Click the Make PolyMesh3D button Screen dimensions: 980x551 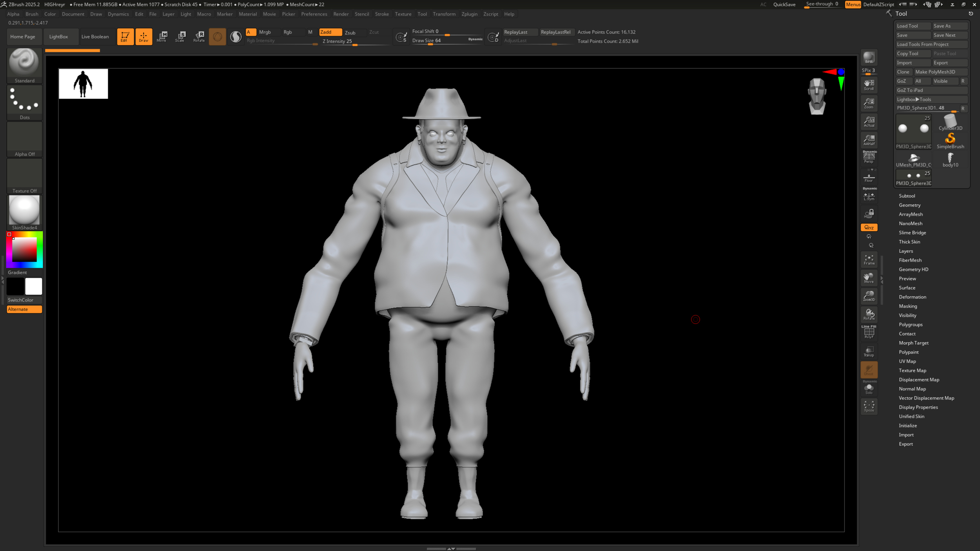pyautogui.click(x=940, y=72)
